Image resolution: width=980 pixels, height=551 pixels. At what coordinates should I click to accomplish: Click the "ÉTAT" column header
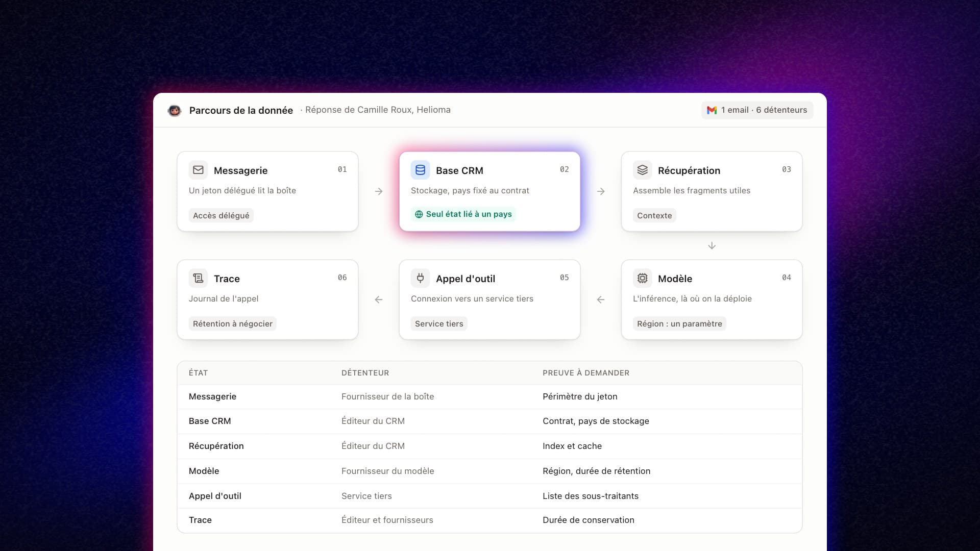pos(198,373)
